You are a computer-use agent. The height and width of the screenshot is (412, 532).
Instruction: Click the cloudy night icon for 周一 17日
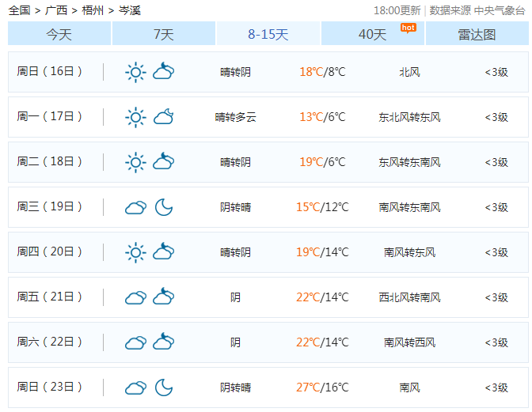164,118
